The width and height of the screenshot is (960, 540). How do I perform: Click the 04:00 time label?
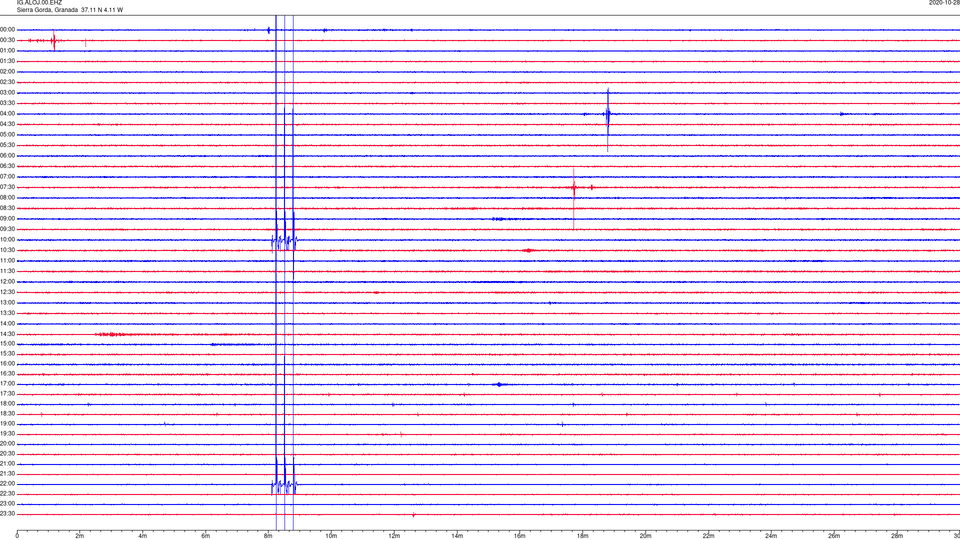pyautogui.click(x=8, y=114)
